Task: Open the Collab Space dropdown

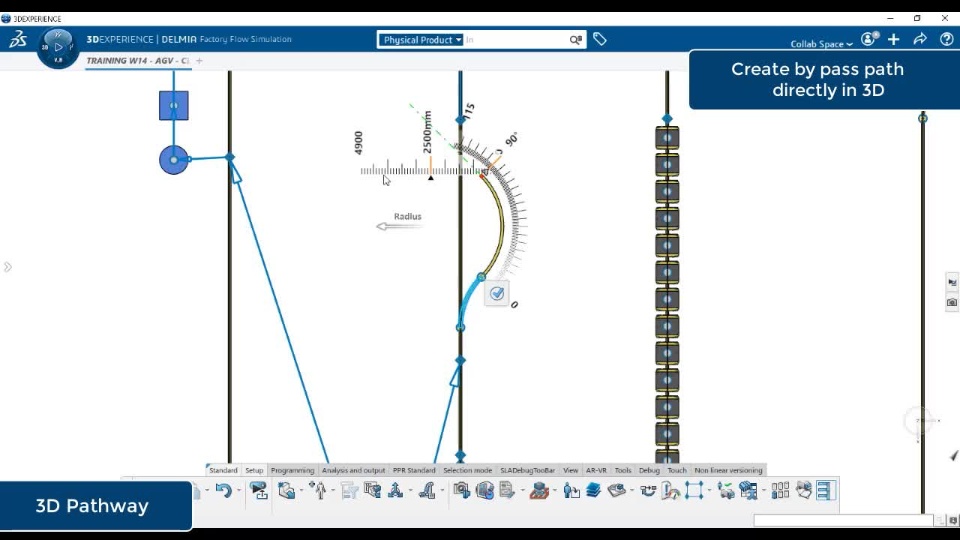Action: pos(822,44)
